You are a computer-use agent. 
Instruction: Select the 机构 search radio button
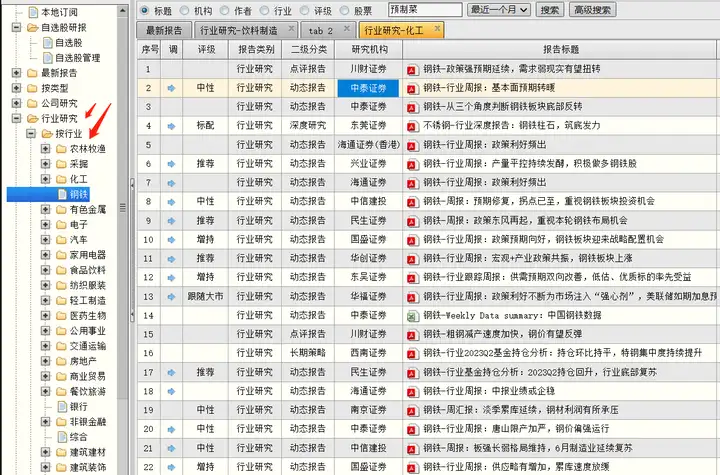[184, 10]
